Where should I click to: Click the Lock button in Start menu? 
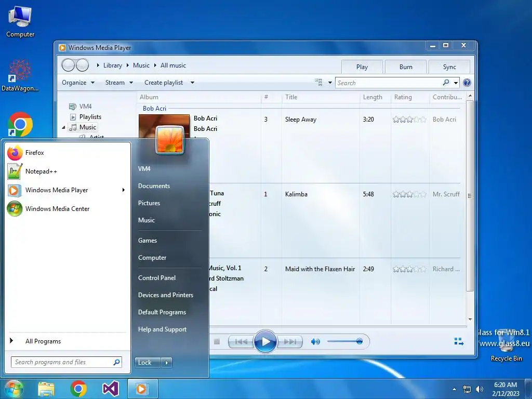[x=148, y=362]
